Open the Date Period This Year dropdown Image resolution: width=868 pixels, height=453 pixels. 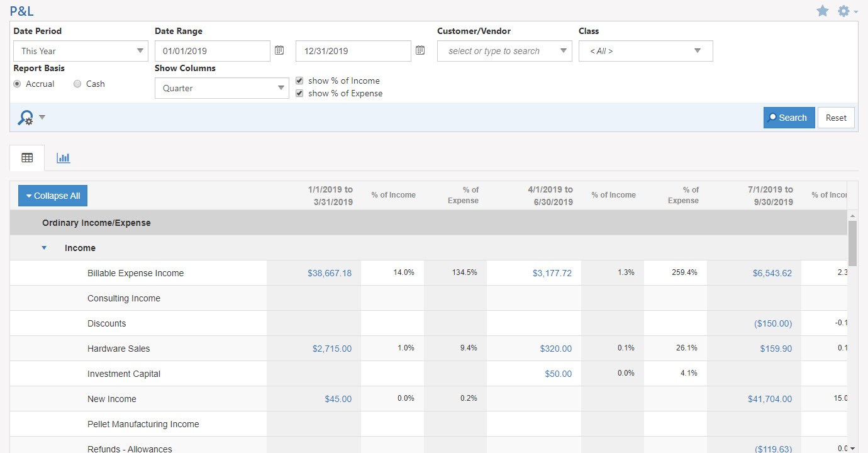pyautogui.click(x=81, y=51)
